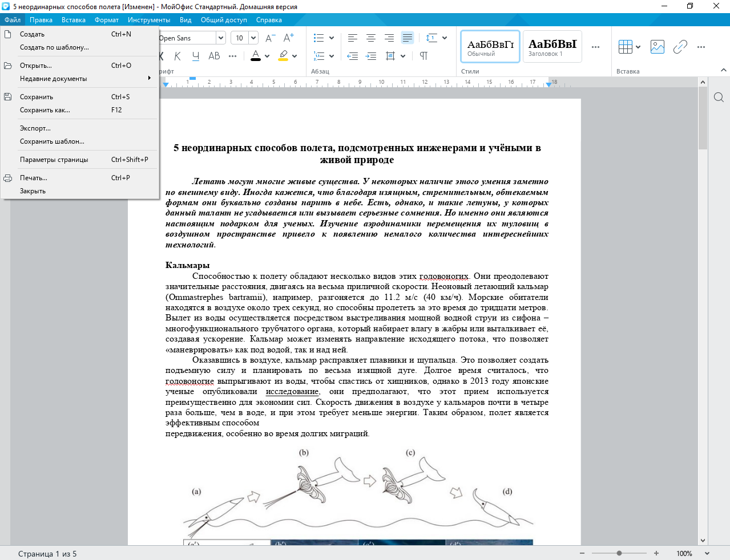Screen dimensions: 730x560
Task: Apply the Обычный style
Action: tap(490, 46)
